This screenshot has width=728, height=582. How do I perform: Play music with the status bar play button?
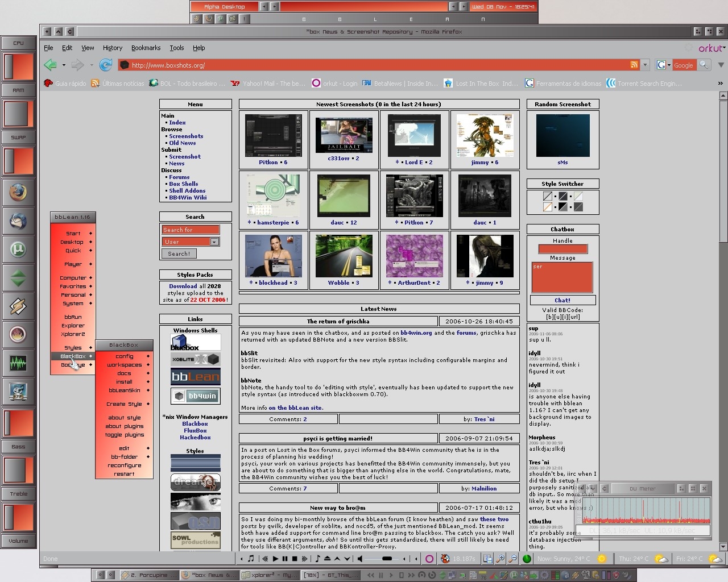tap(275, 559)
